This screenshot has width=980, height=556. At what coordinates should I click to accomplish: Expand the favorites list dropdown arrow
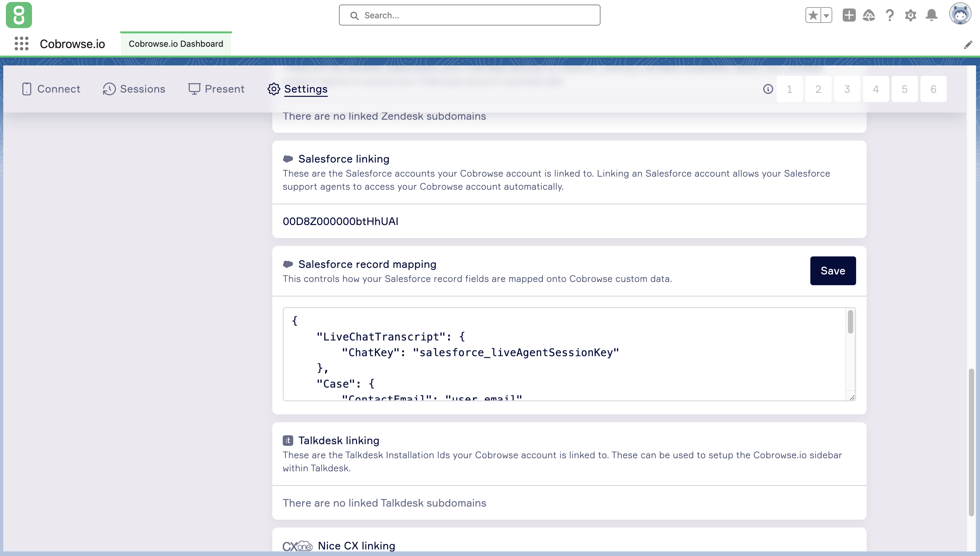826,16
